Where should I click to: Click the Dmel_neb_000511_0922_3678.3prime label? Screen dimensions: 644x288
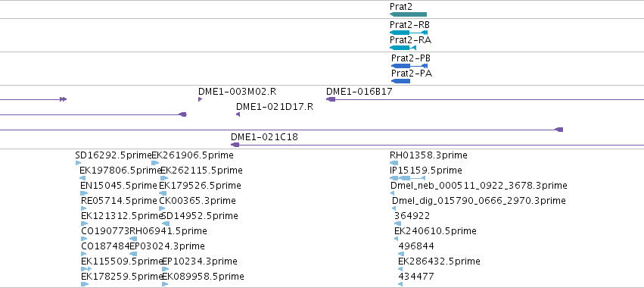pyautogui.click(x=479, y=186)
